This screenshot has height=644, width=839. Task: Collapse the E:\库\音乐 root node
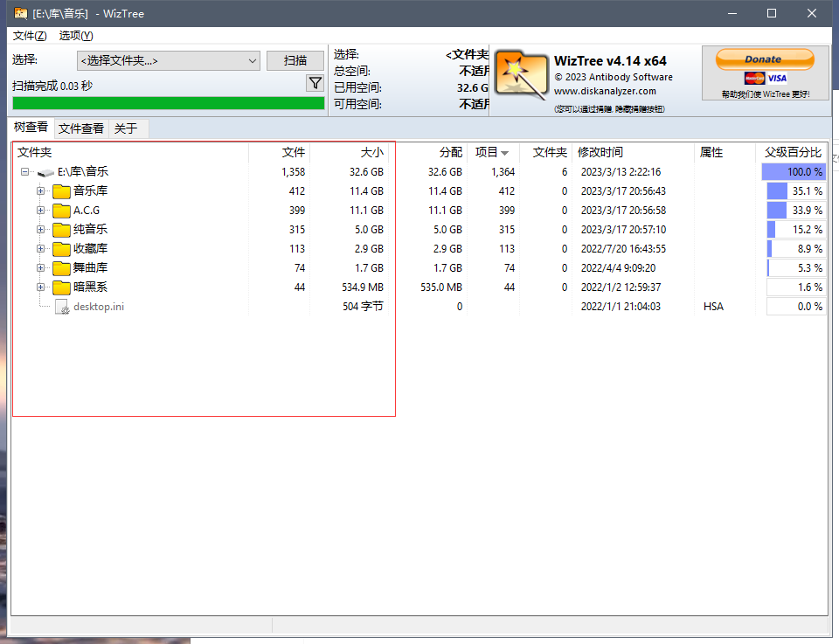(24, 172)
